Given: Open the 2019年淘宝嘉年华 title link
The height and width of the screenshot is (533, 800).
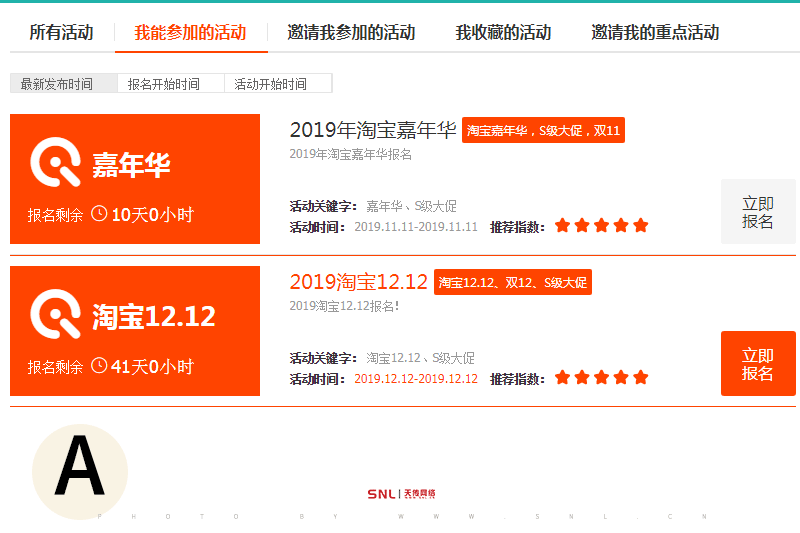Looking at the screenshot, I should click(x=373, y=130).
